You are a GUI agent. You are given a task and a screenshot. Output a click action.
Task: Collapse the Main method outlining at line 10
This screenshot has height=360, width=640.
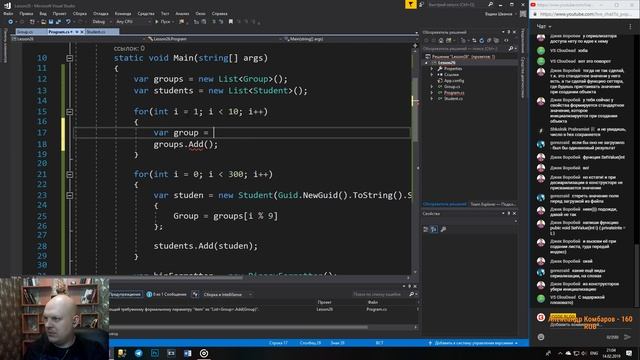pyautogui.click(x=69, y=58)
